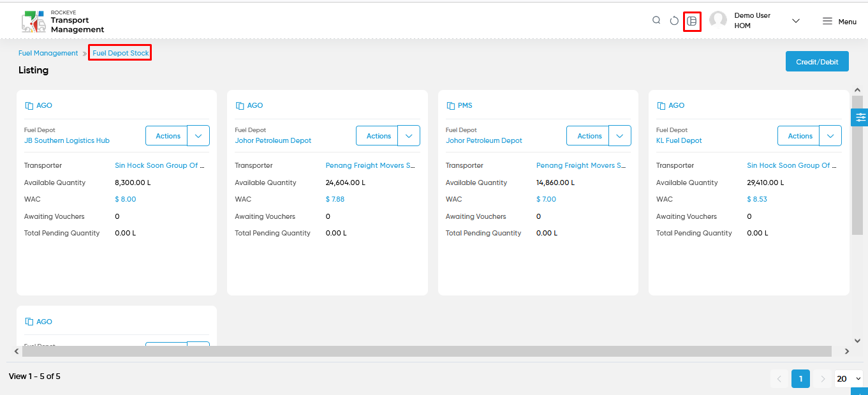The height and width of the screenshot is (395, 868).
Task: Click next page arrow
Action: 823,378
